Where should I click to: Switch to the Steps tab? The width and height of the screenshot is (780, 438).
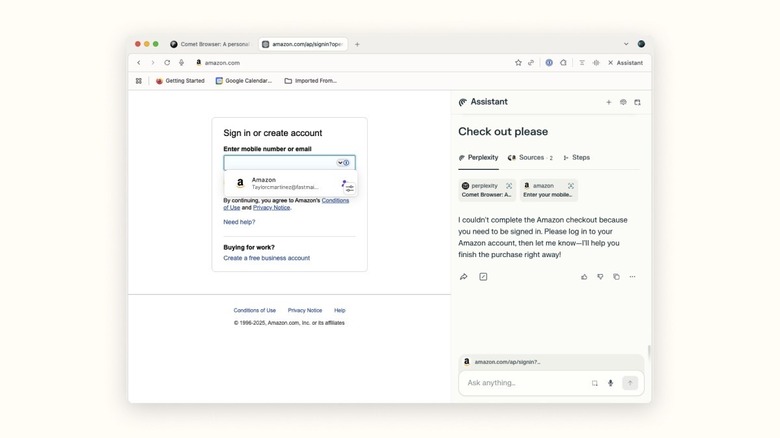(576, 157)
